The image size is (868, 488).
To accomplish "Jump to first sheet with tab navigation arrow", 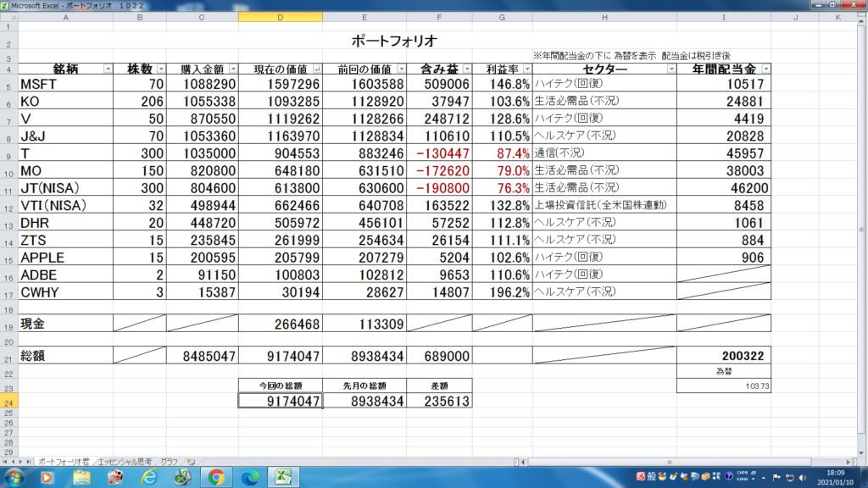I will tap(5, 462).
